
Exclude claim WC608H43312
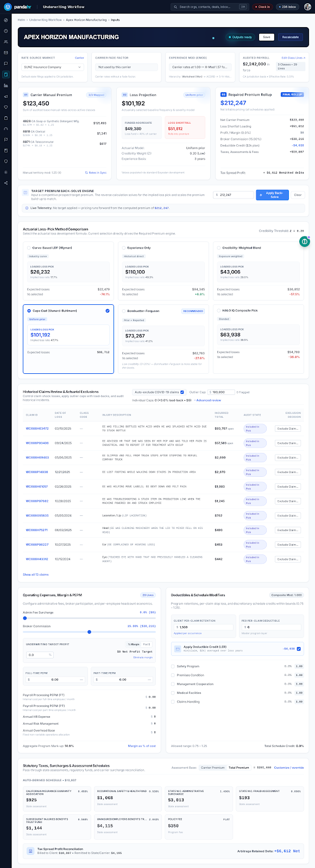pyautogui.click(x=288, y=559)
